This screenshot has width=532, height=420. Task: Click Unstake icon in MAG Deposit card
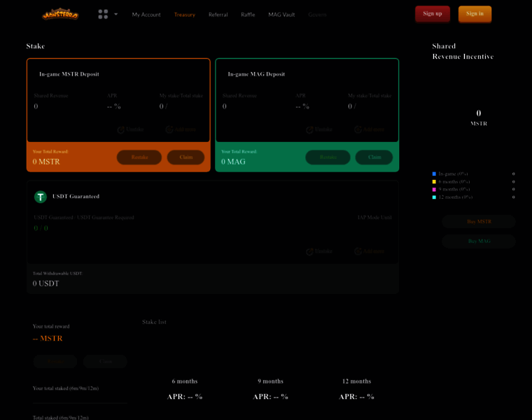point(309,130)
